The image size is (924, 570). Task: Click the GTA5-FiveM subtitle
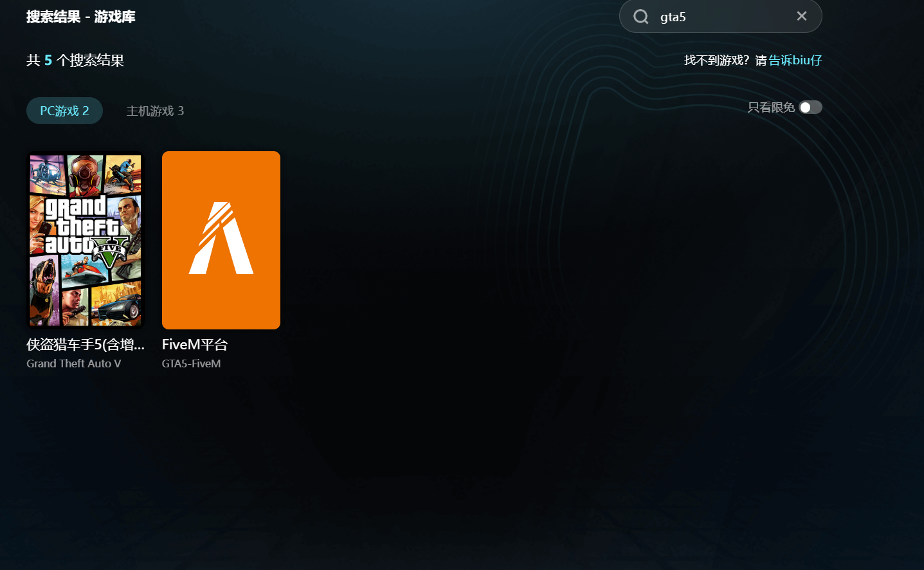click(x=191, y=363)
